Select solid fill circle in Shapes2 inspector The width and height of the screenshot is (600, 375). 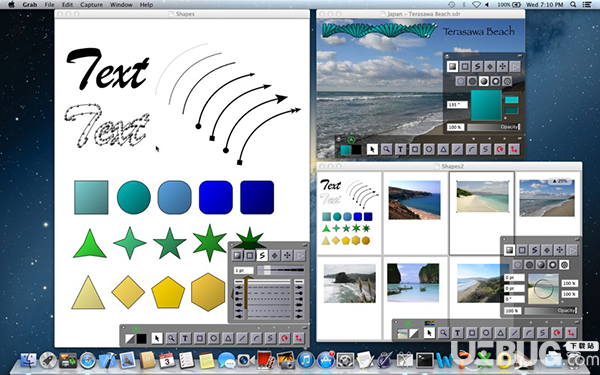click(529, 264)
